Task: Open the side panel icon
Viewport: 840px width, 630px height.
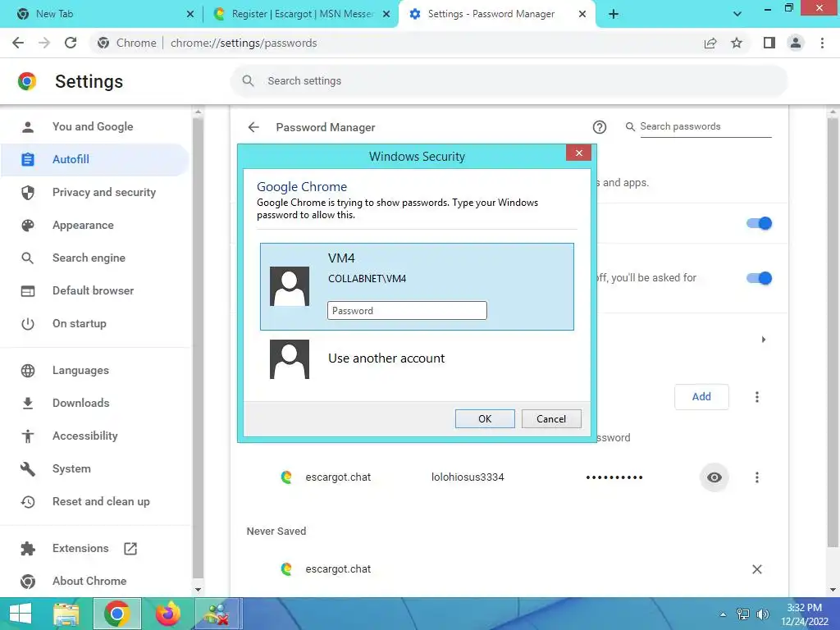Action: pos(769,43)
